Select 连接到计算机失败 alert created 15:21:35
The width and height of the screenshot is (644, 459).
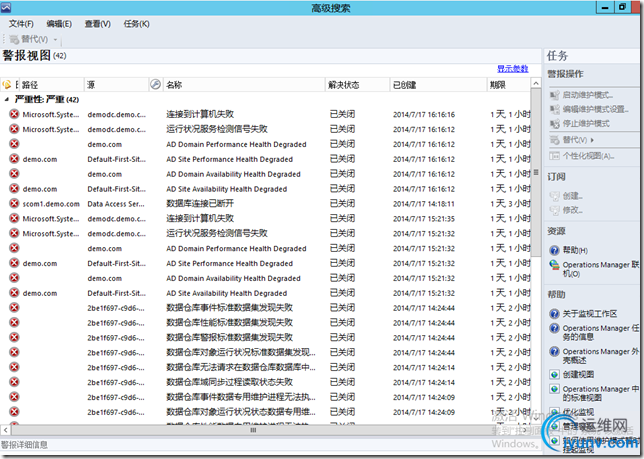point(200,218)
